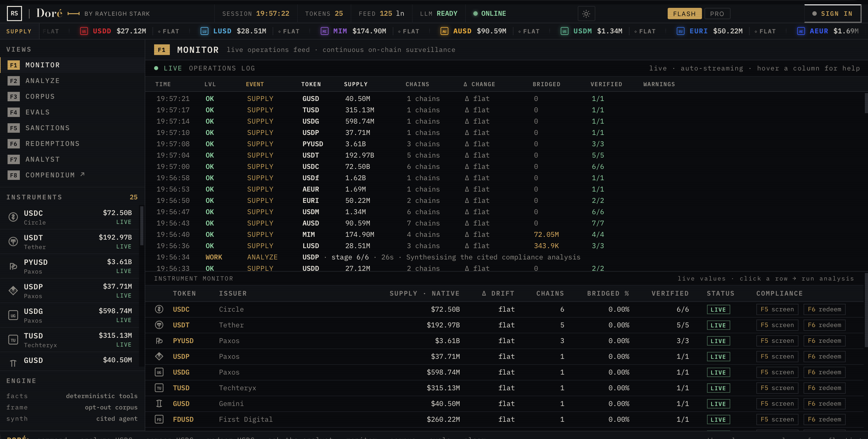Click the operations log scrollbar
Image resolution: width=868 pixels, height=439 pixels.
(x=866, y=103)
